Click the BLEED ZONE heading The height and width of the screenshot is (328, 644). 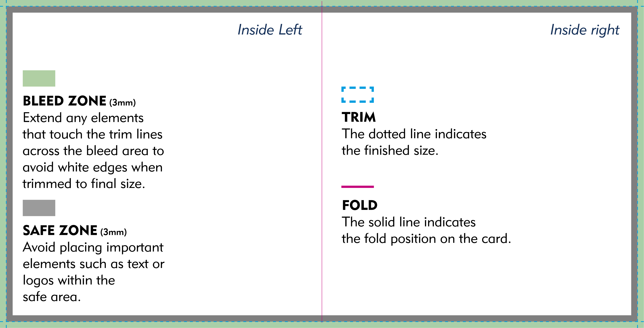[x=64, y=101]
